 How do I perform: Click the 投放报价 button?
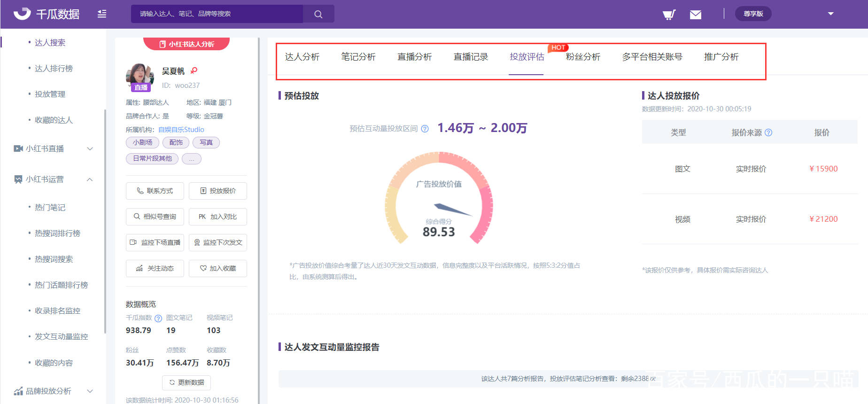218,191
